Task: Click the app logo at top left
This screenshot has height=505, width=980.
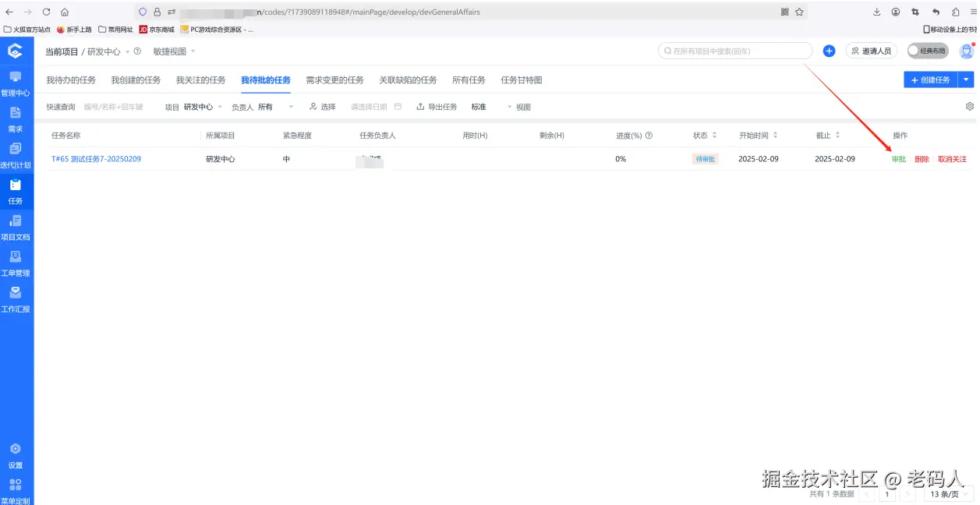Action: [x=16, y=51]
